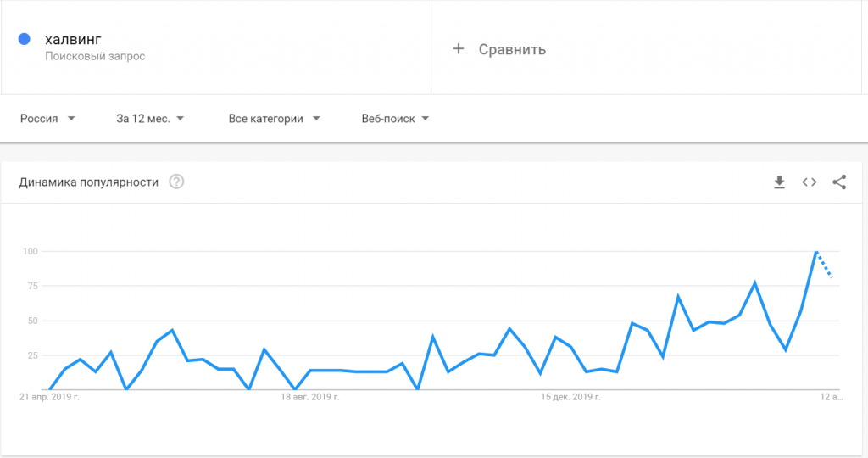The height and width of the screenshot is (458, 868).
Task: Open help for Динамика популярности
Action: [x=176, y=182]
